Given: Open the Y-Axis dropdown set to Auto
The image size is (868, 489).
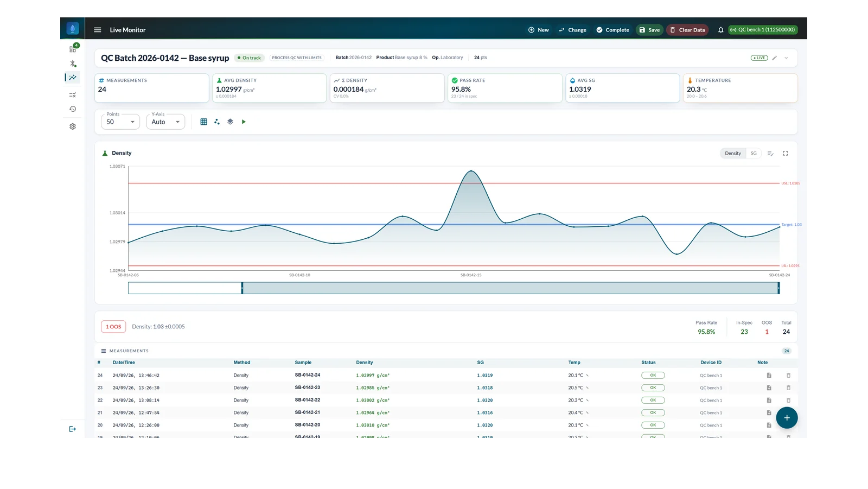Looking at the screenshot, I should [165, 122].
